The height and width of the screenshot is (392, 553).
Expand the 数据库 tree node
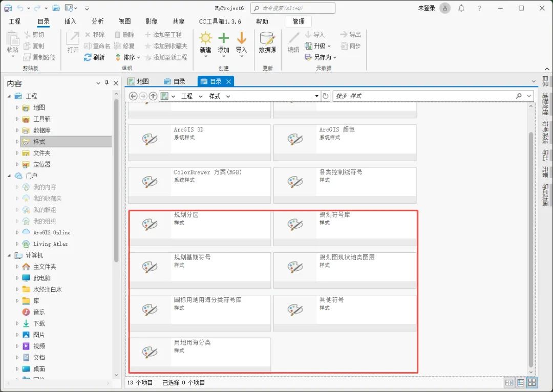tap(17, 130)
